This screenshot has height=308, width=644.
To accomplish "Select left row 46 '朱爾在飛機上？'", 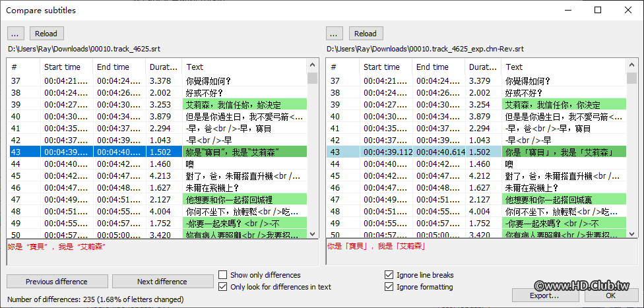I will (x=158, y=188).
